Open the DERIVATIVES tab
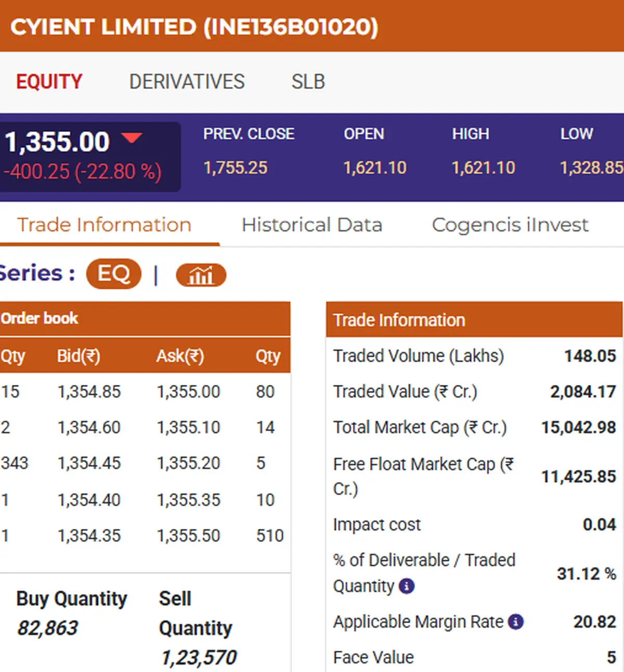Screen dimensions: 624x672 [187, 82]
